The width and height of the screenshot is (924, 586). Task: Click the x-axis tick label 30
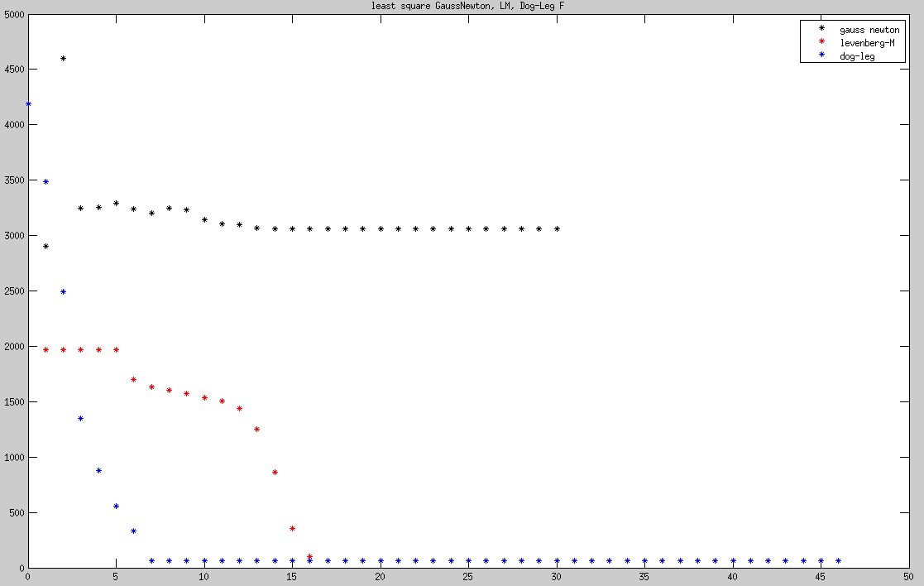coord(556,577)
